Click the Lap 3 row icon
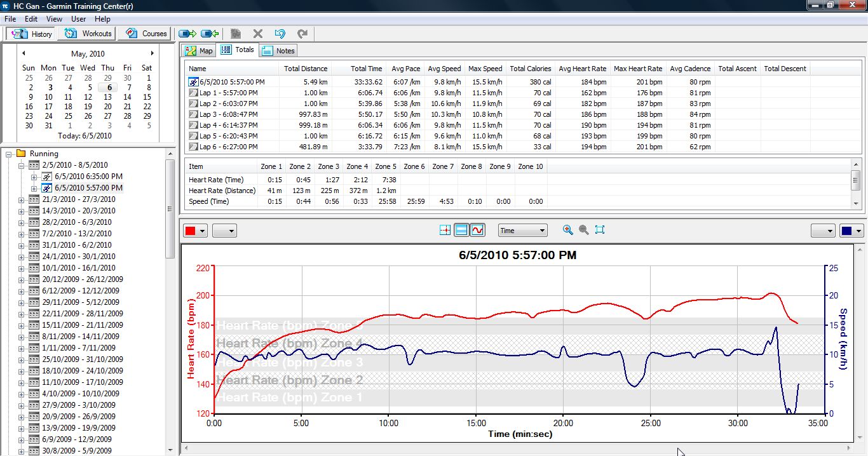Screen dimensions: 868x456 pyautogui.click(x=194, y=114)
